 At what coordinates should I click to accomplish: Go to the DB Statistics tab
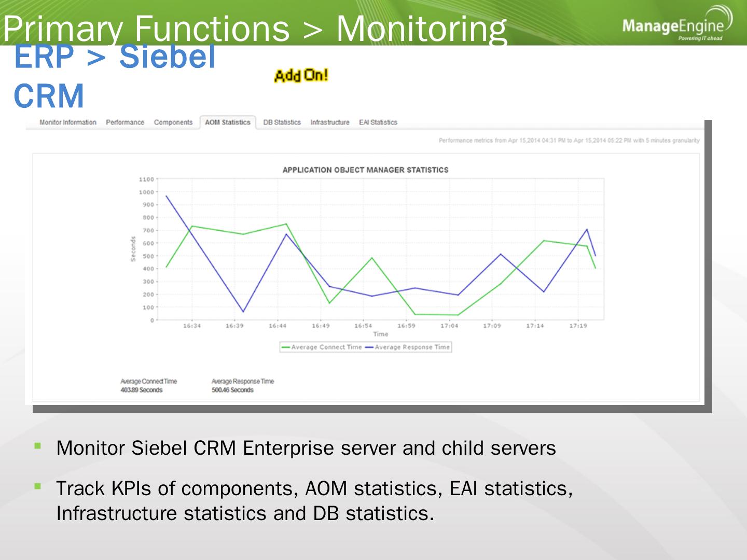click(282, 122)
